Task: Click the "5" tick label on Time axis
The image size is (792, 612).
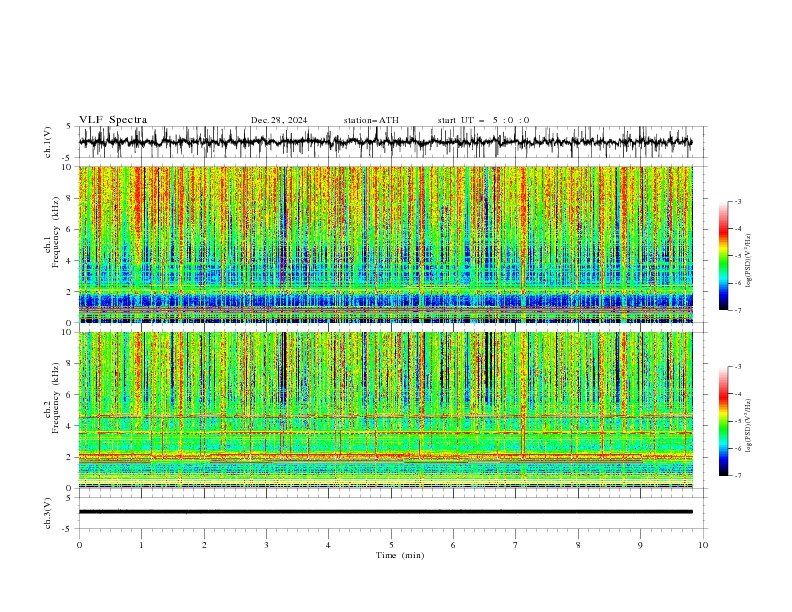Action: click(391, 545)
